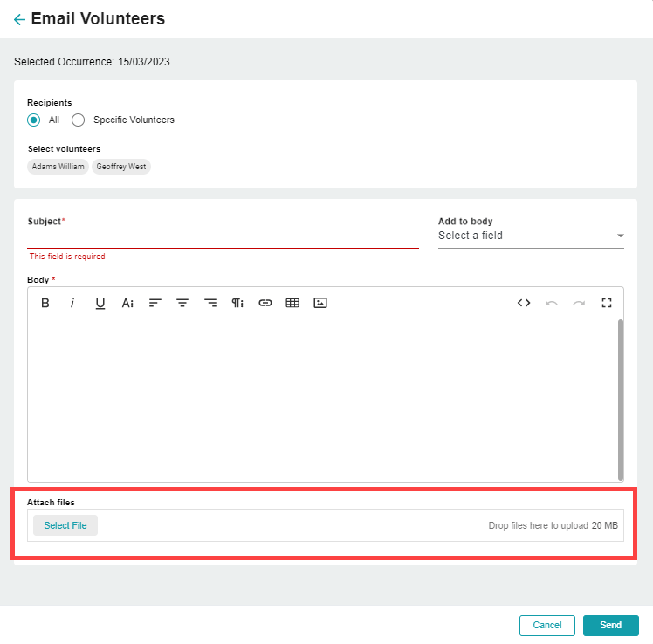
Task: Select the All recipients radio button
Action: (34, 120)
